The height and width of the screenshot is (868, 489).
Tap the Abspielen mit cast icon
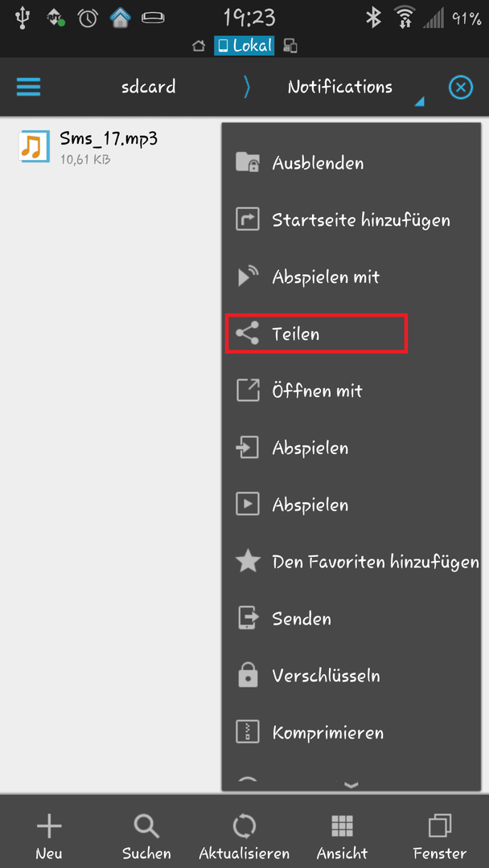tap(248, 276)
